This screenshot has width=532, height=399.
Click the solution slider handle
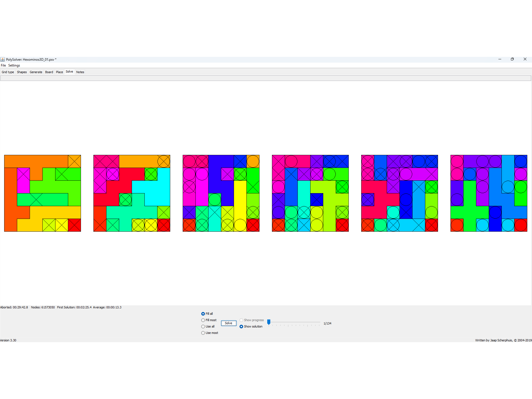click(x=269, y=322)
